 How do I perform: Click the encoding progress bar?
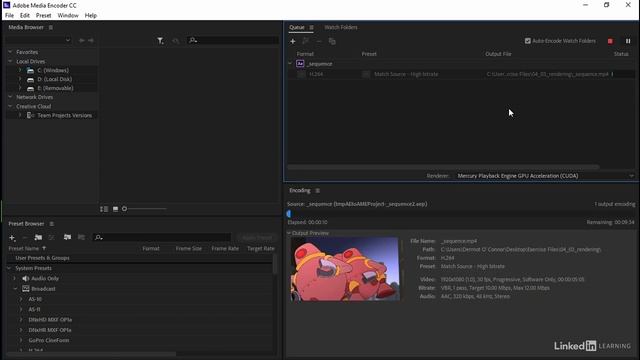click(x=461, y=213)
